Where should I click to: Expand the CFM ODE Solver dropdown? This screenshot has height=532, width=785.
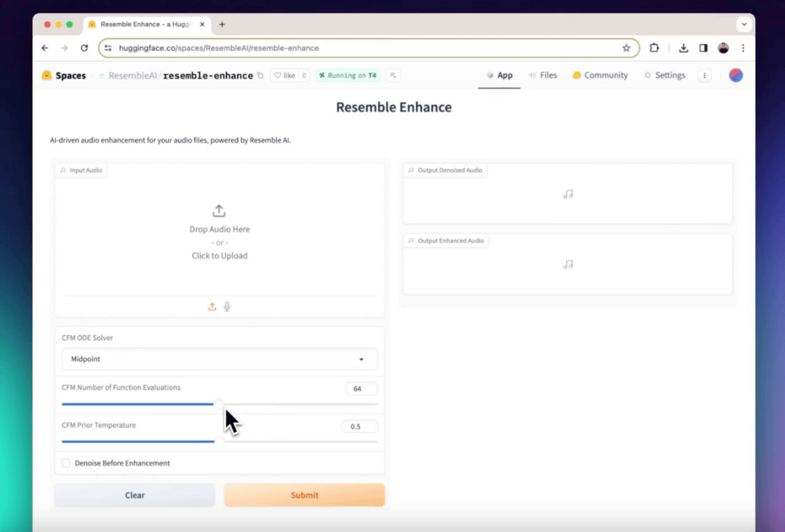(219, 359)
